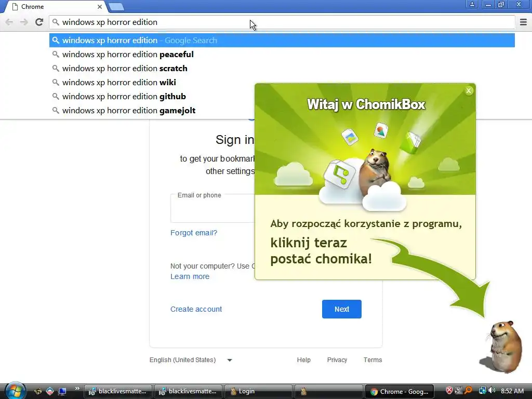Open the Learn more link
Image resolution: width=532 pixels, height=399 pixels.
point(190,276)
